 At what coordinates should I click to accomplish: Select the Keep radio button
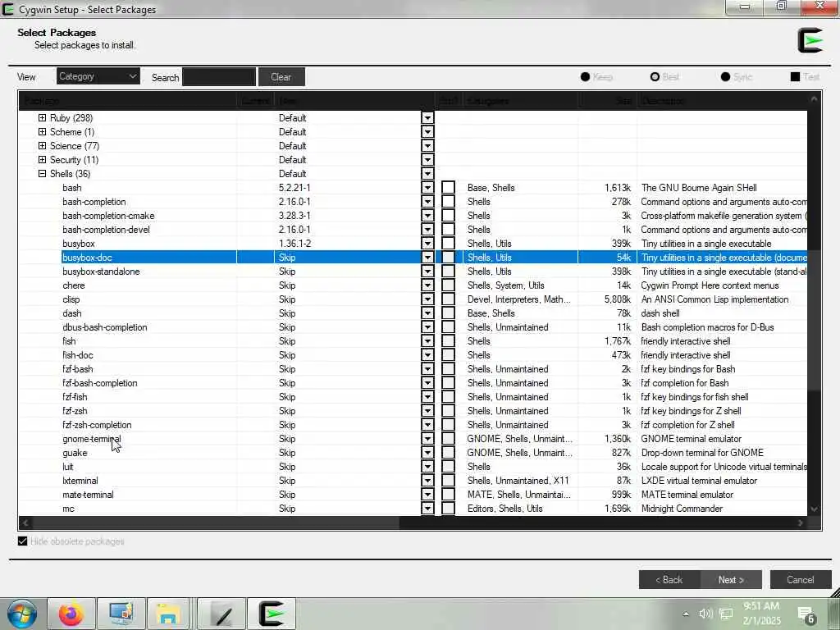pos(585,77)
